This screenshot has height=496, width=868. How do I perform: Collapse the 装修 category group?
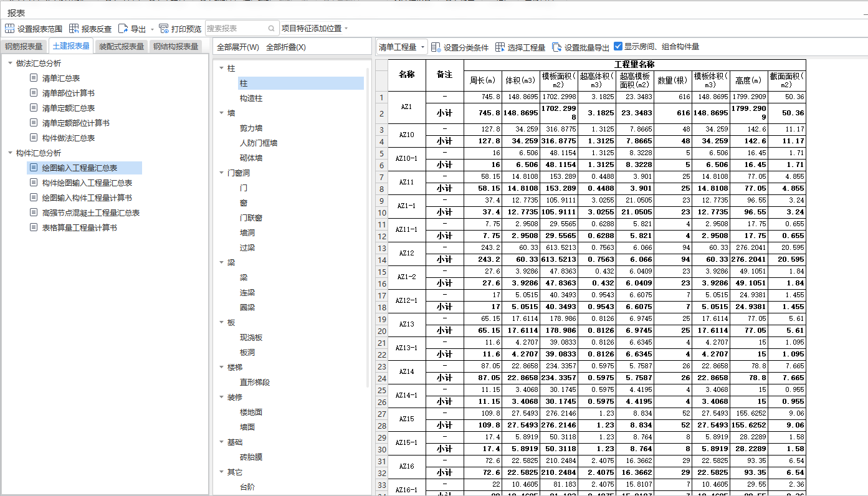(221, 397)
